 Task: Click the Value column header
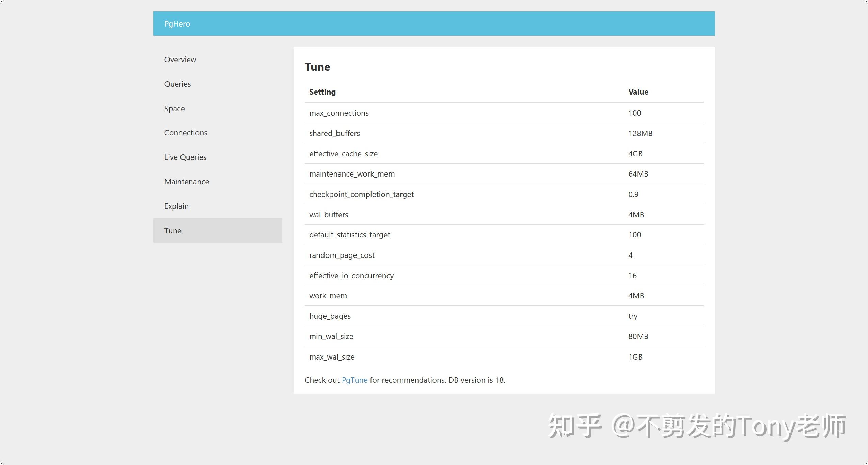tap(638, 92)
